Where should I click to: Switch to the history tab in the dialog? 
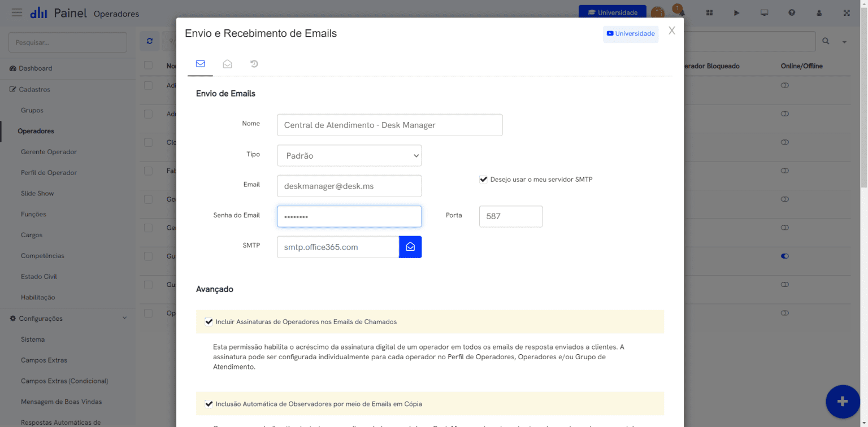(x=254, y=64)
